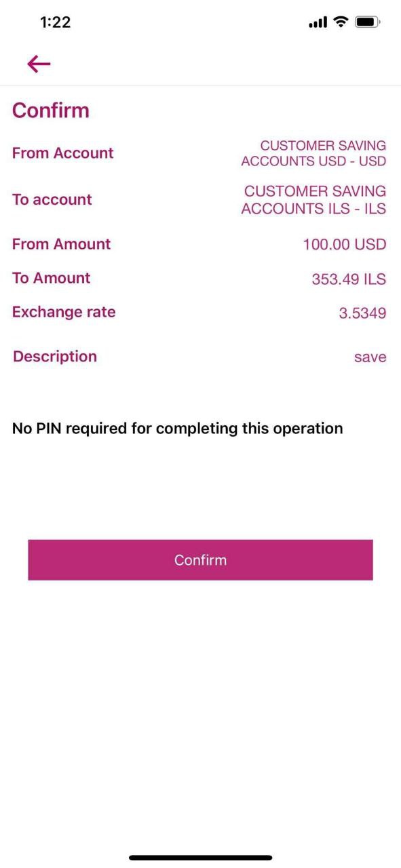Tap the To account label
This screenshot has height=868, width=401.
point(52,199)
